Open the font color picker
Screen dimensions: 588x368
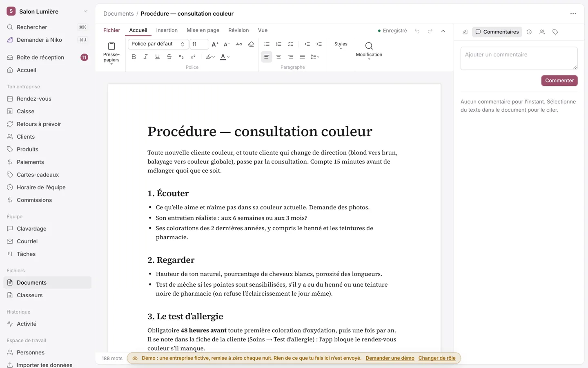coord(225,57)
